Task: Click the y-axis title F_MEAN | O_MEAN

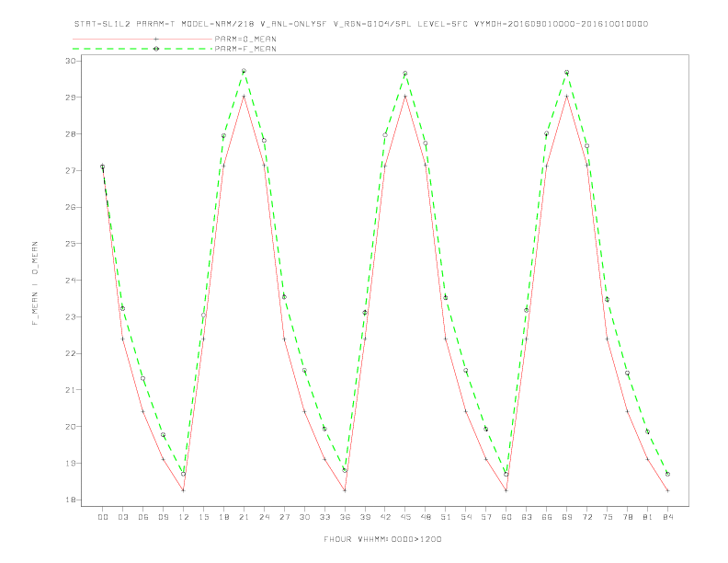Action: coord(35,283)
